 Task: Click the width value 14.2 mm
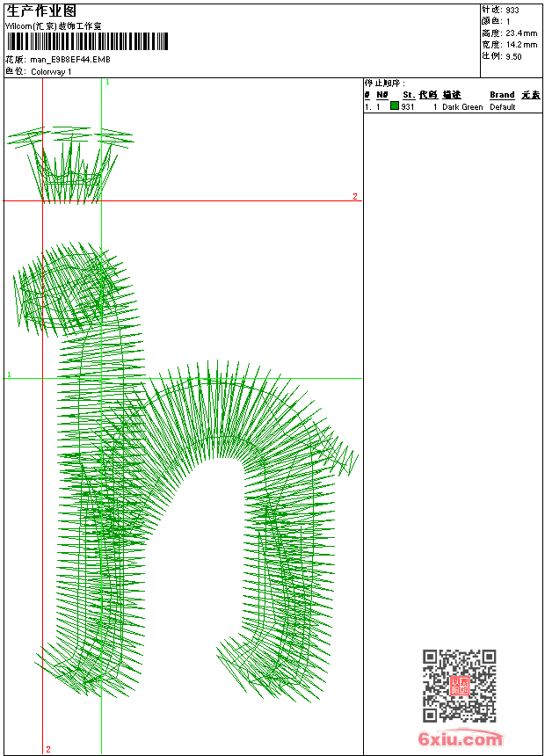520,44
